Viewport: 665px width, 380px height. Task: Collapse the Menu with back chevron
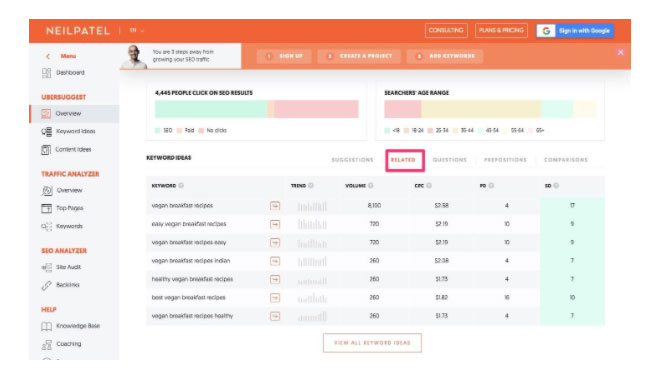[x=48, y=56]
